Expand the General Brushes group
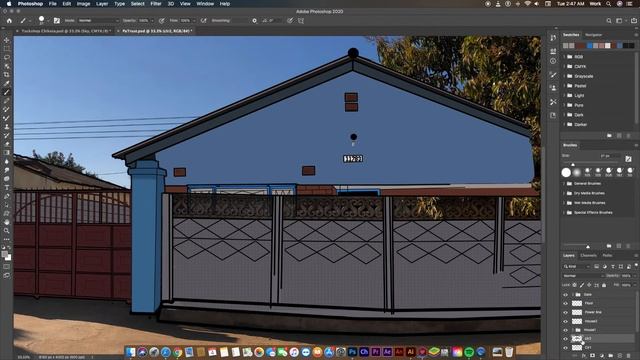 (564, 184)
